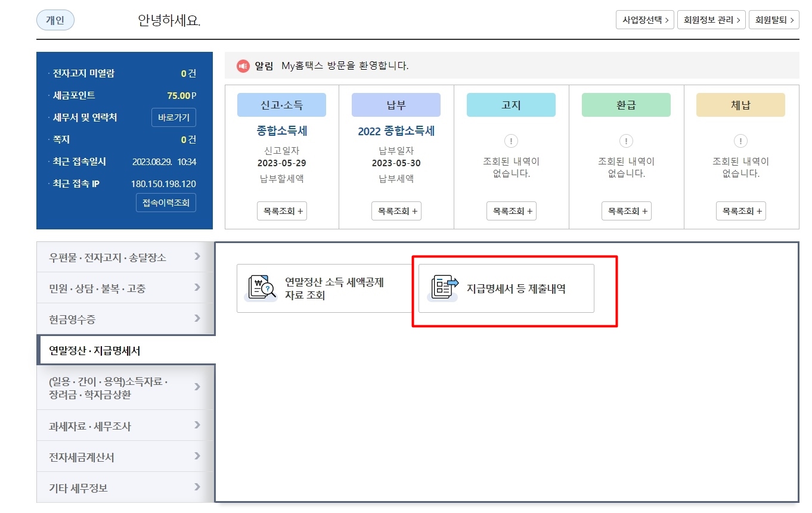812x513 pixels.
Task: Click the exclamation icon in 환급 card
Action: (626, 141)
